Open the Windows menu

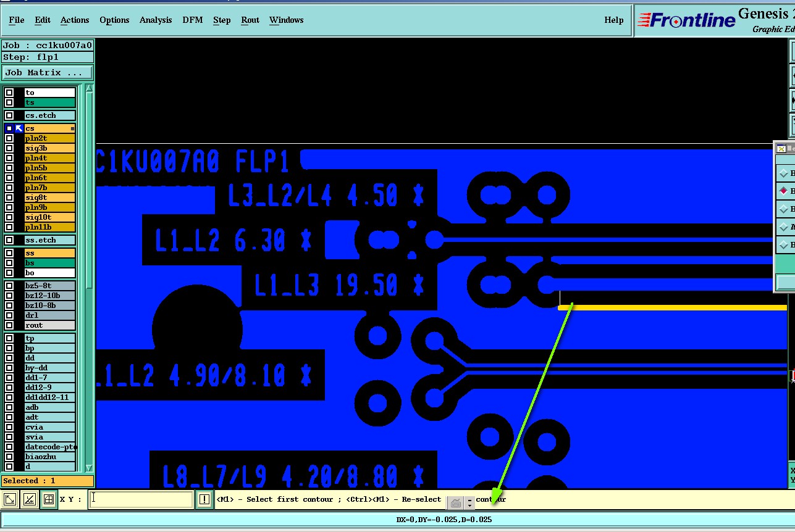click(x=287, y=20)
